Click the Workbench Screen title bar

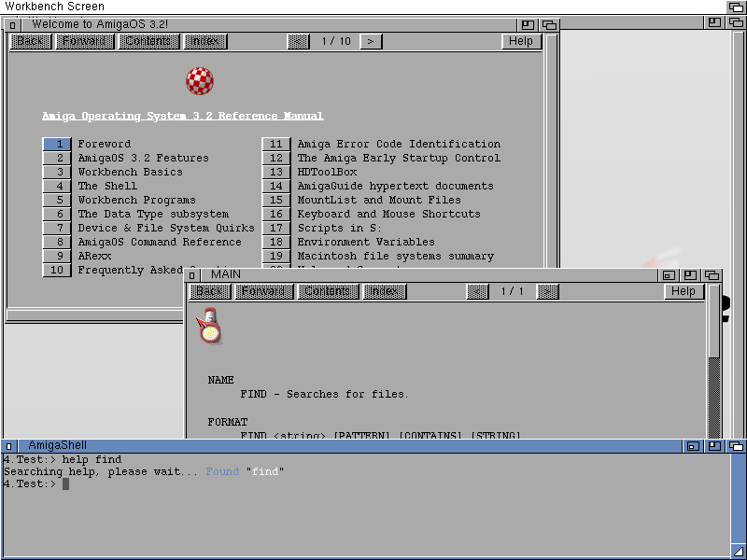[x=364, y=7]
